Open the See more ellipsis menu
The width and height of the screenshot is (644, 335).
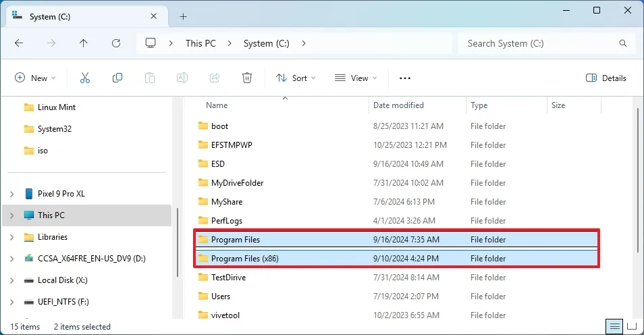(x=405, y=78)
